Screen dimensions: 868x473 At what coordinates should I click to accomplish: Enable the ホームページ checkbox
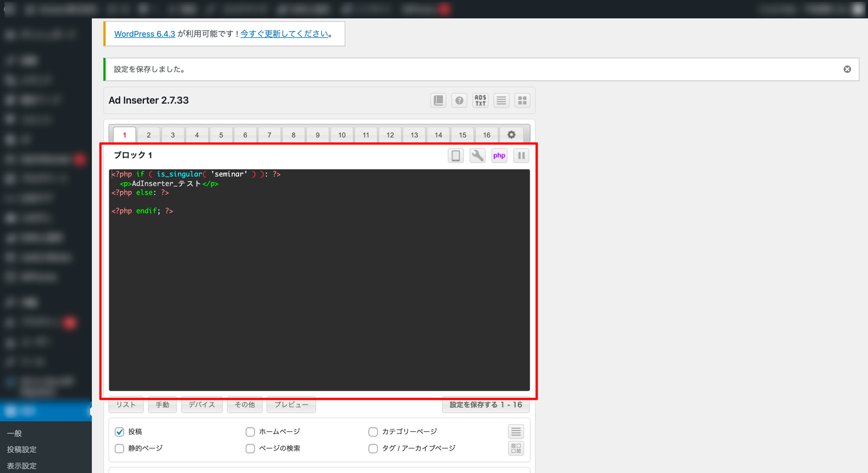(x=250, y=432)
